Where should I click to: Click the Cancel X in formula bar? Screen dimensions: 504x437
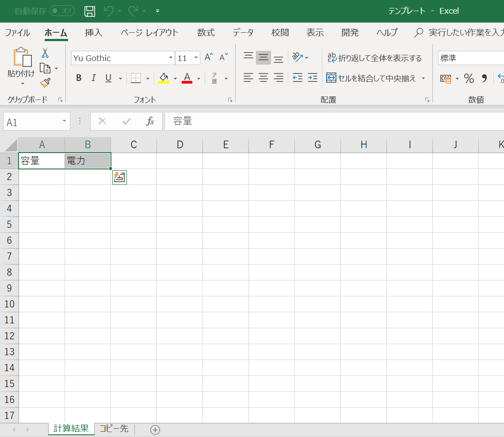click(102, 121)
